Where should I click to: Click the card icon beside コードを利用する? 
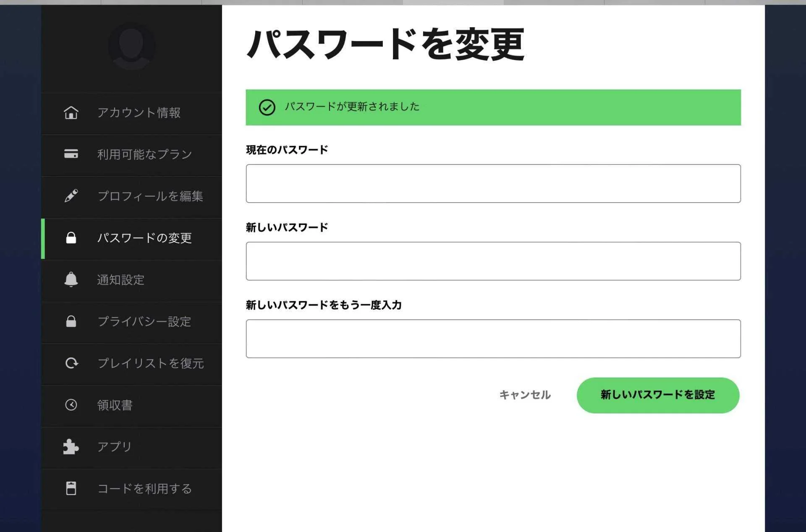click(x=71, y=488)
